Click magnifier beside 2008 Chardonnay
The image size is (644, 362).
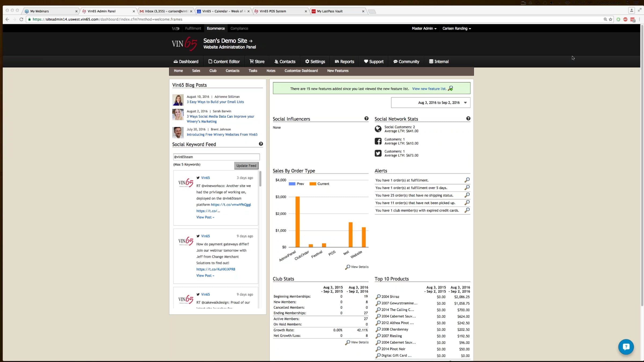pyautogui.click(x=378, y=329)
